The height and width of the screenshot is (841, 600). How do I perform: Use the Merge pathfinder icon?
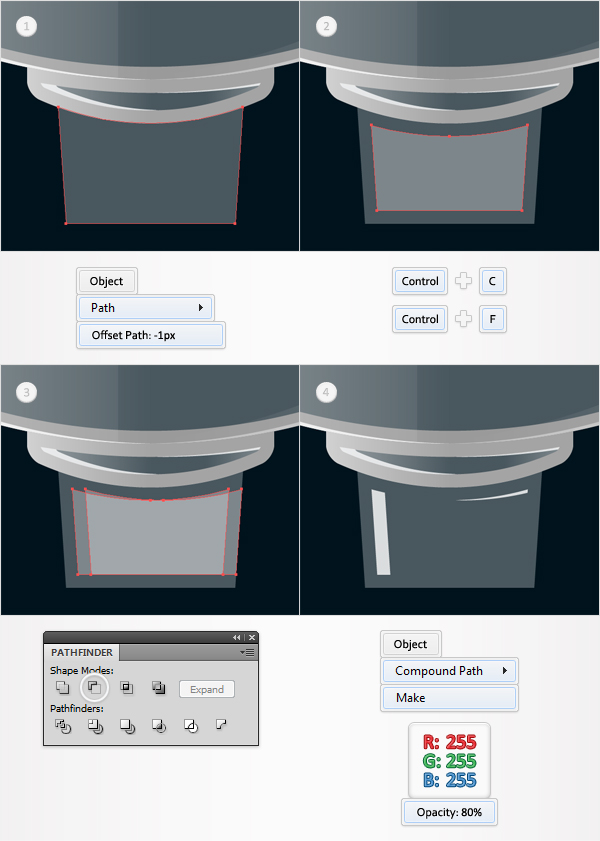(127, 726)
